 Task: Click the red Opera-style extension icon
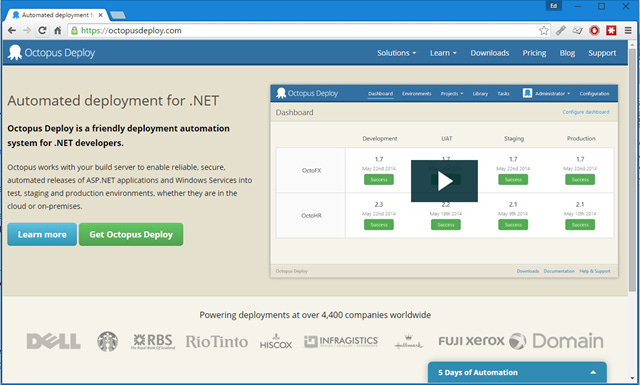pos(594,30)
